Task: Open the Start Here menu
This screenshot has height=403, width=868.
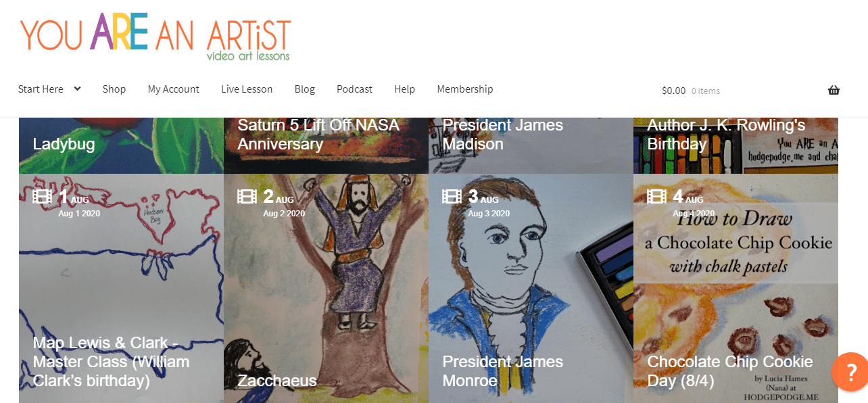Action: coord(41,89)
